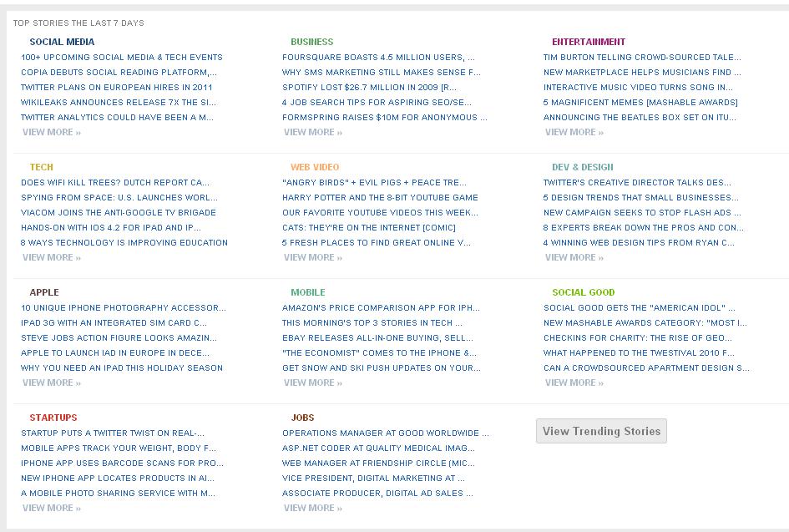Show more Jobs listings via View More

coord(313,508)
